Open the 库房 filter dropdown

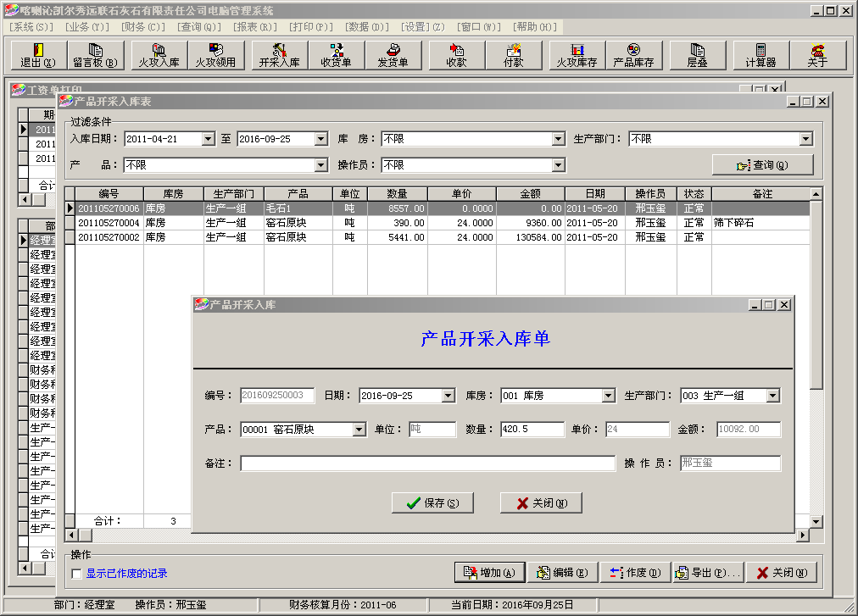(558, 139)
